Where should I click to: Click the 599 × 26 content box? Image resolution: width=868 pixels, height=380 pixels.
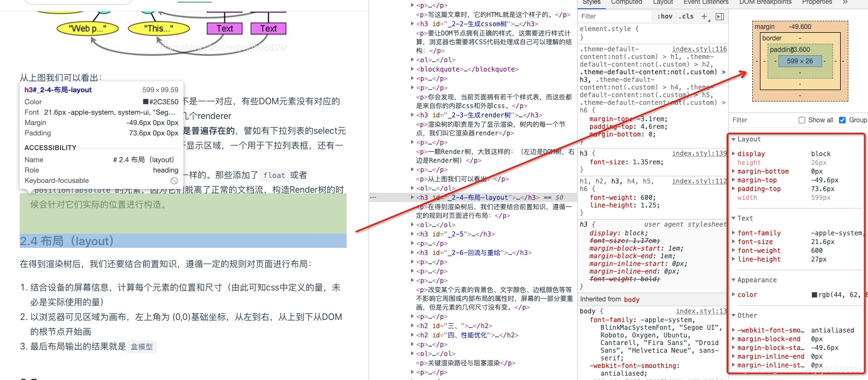(800, 61)
